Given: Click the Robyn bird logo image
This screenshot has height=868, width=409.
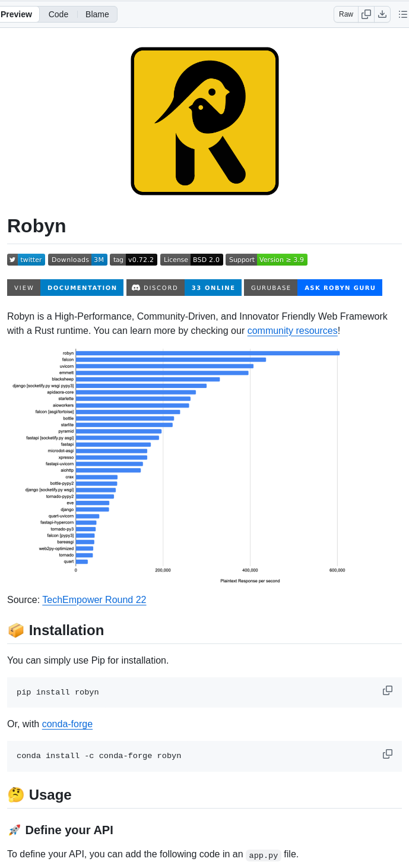Looking at the screenshot, I should point(205,121).
